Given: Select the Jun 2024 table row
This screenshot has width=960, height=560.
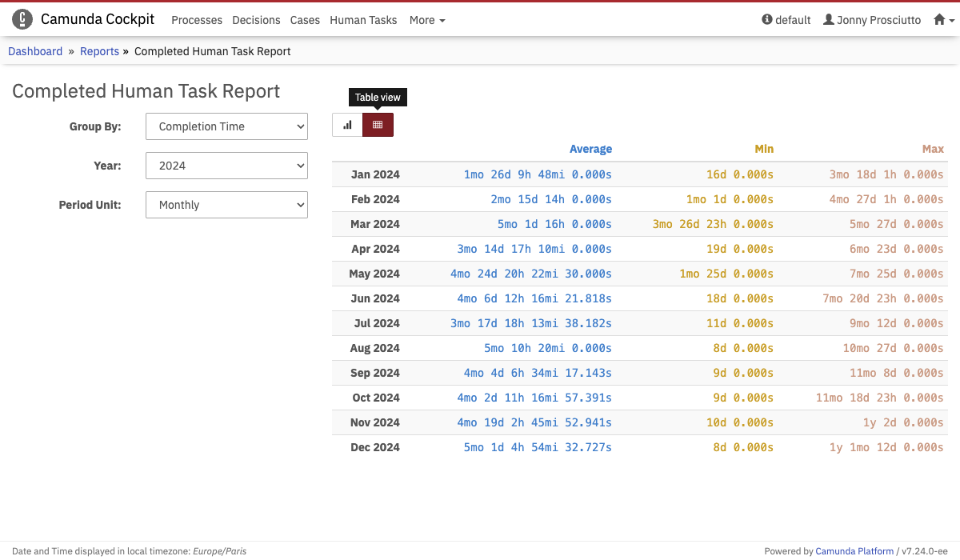Looking at the screenshot, I should click(x=640, y=298).
